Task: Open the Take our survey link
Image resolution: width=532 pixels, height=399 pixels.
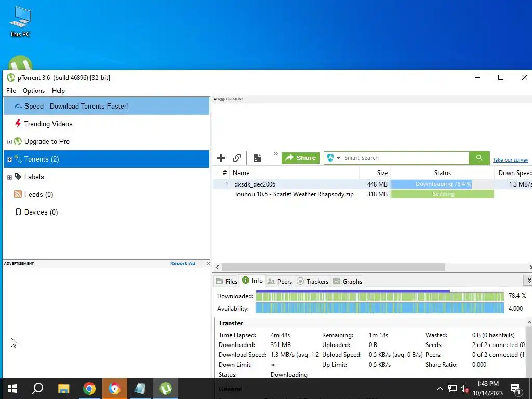Action: point(510,160)
